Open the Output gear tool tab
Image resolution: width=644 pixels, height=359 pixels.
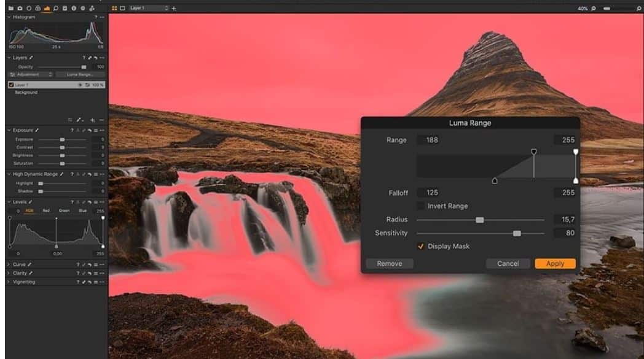(x=83, y=8)
